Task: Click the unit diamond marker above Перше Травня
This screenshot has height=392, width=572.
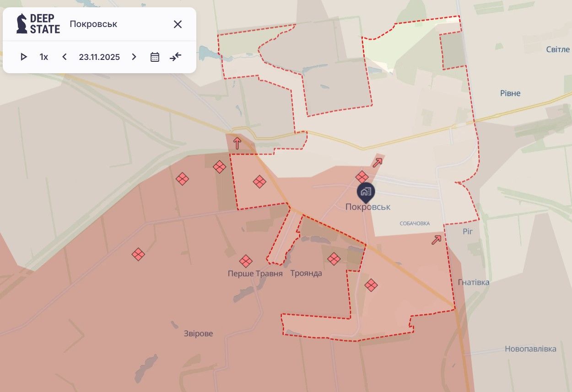Action: (246, 261)
